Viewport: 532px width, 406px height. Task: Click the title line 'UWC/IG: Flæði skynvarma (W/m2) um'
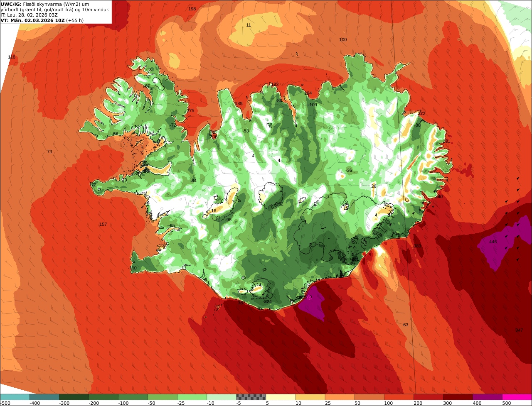pyautogui.click(x=45, y=4)
